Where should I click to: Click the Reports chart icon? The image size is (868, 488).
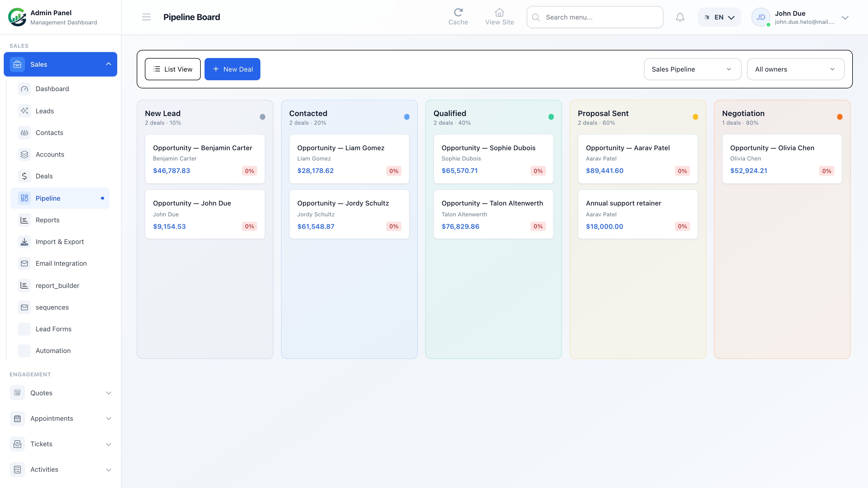pos(24,220)
